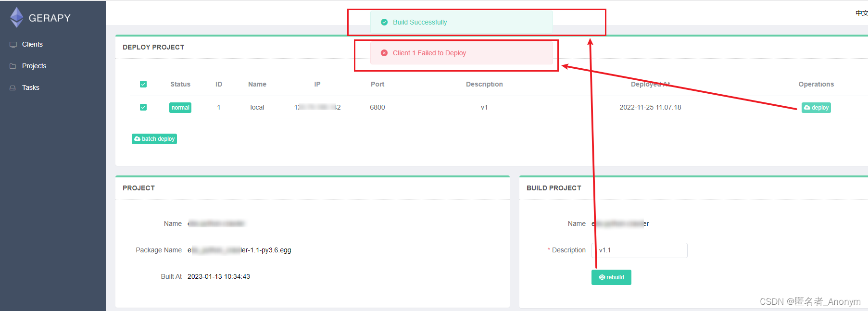Click the ID cell value 1
This screenshot has width=868, height=311.
(x=219, y=107)
